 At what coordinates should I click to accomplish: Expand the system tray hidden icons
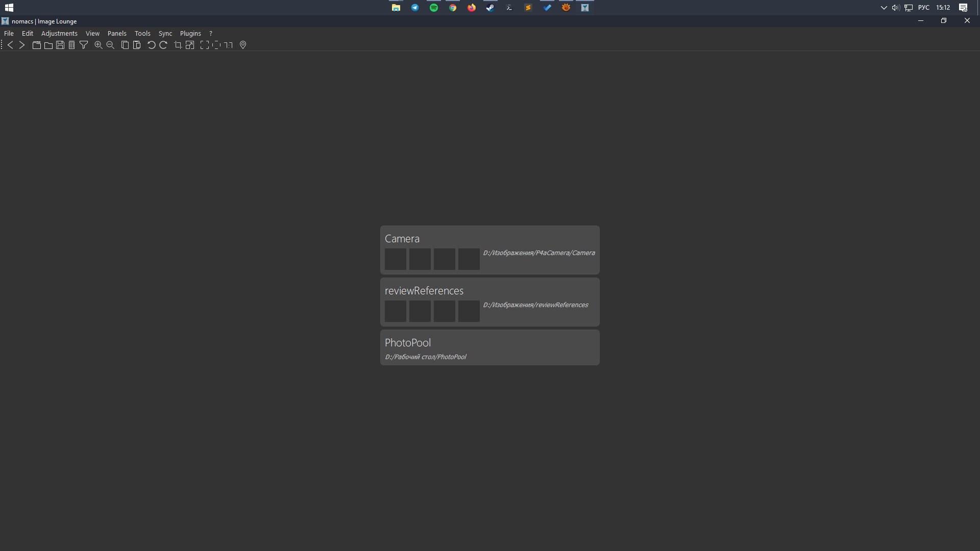[884, 8]
